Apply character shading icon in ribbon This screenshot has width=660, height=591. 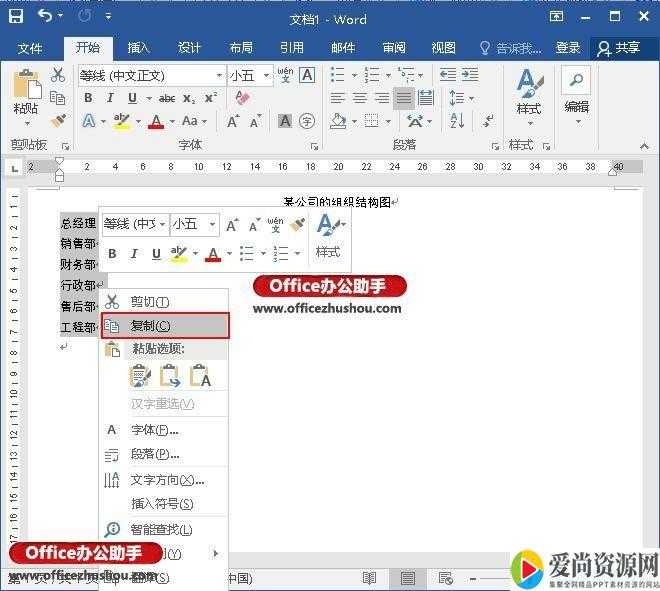click(285, 121)
